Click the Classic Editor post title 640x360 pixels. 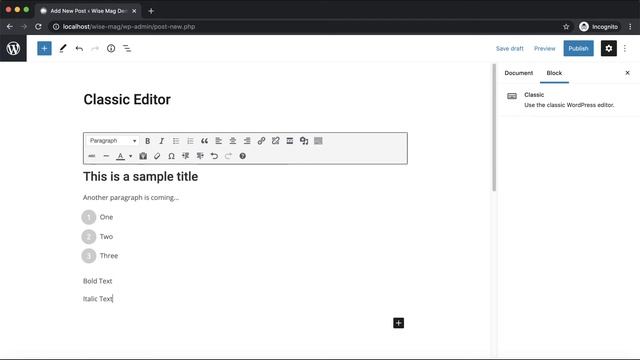127,100
